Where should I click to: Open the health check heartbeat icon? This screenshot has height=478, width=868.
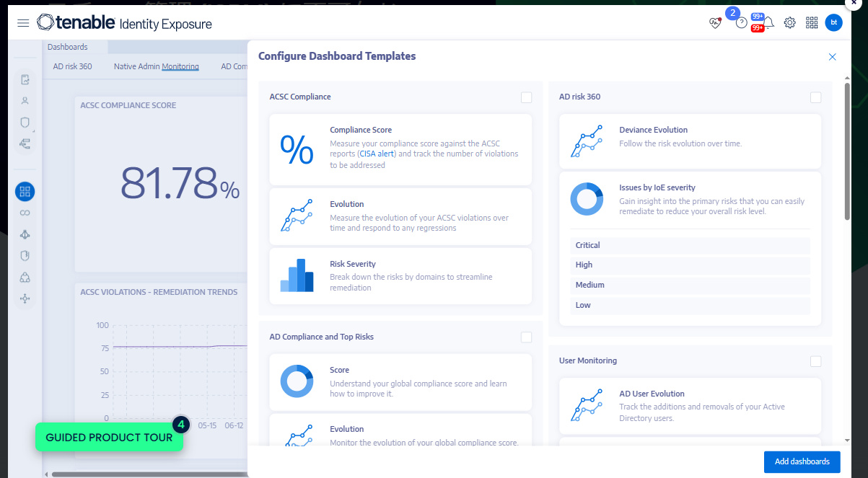(x=715, y=23)
